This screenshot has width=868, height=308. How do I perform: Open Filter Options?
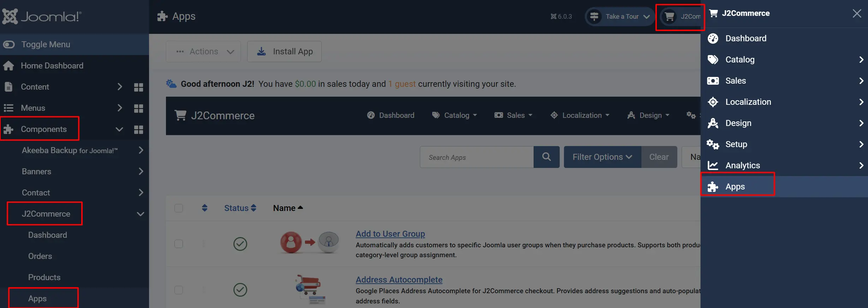point(602,157)
